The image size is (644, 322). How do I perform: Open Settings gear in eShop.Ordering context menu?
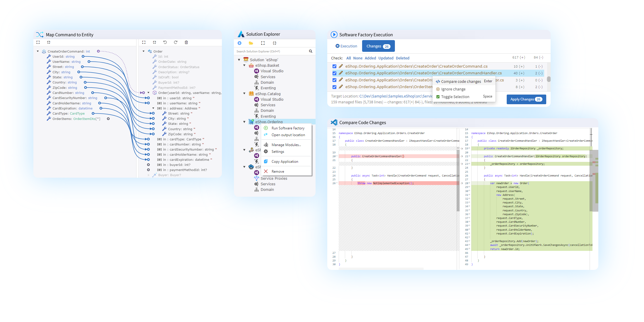point(266,152)
